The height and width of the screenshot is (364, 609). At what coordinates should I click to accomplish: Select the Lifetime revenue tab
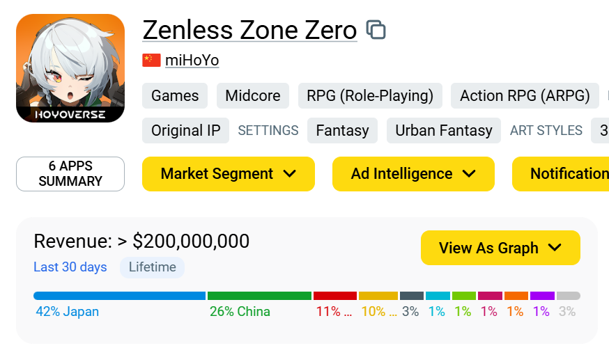click(x=152, y=267)
